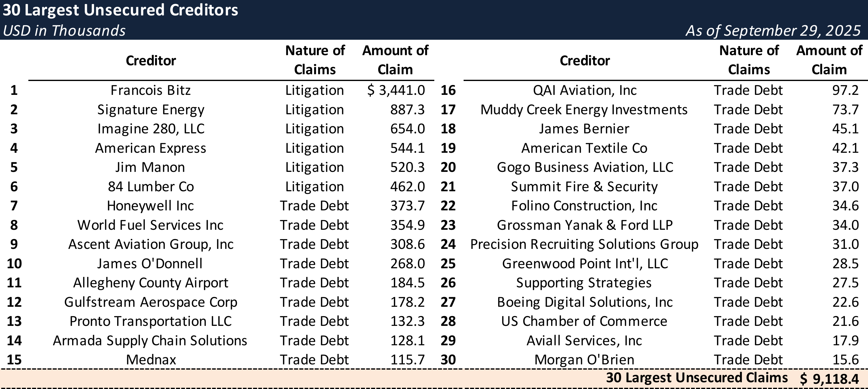Click the QAI Aviation, Inc entry

(x=585, y=90)
